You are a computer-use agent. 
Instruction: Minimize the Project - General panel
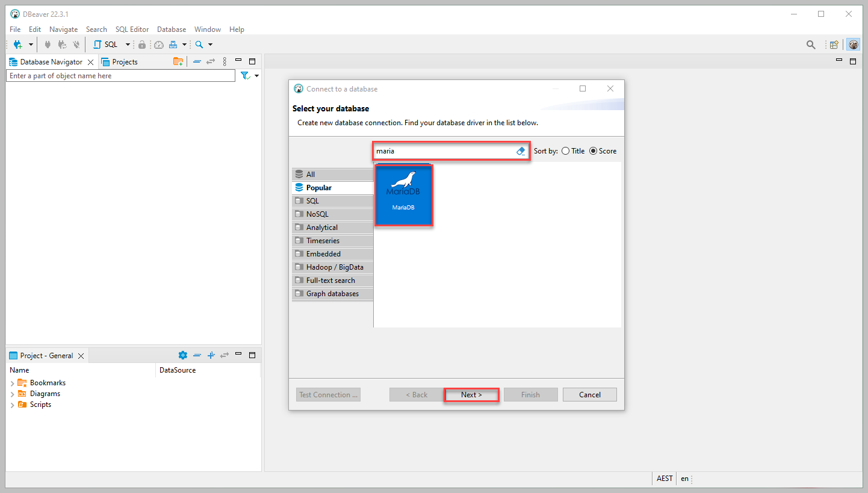(238, 354)
